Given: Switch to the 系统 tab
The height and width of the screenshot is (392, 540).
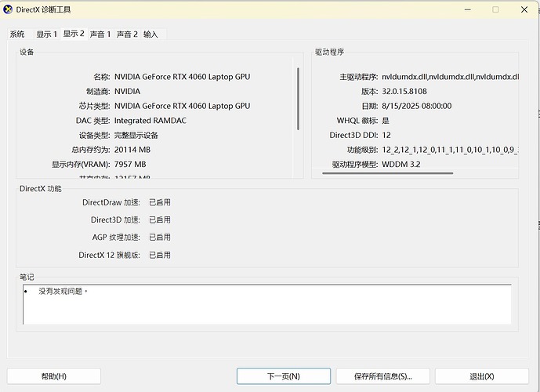Looking at the screenshot, I should [17, 34].
